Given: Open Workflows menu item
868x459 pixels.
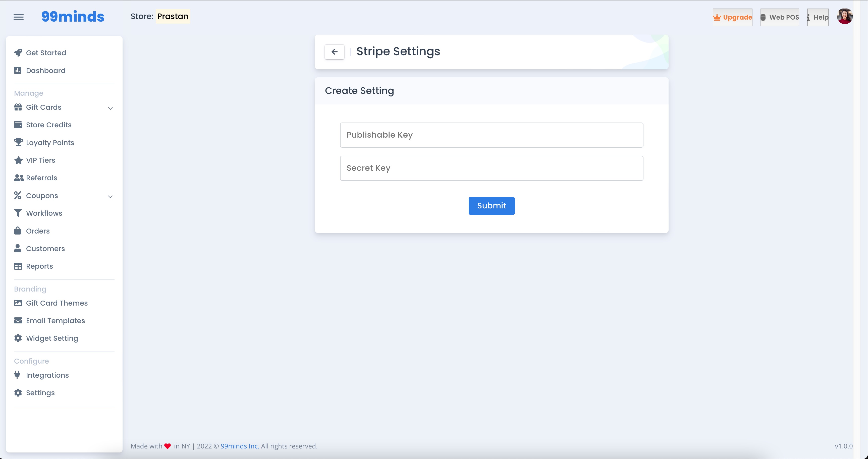Looking at the screenshot, I should (44, 213).
